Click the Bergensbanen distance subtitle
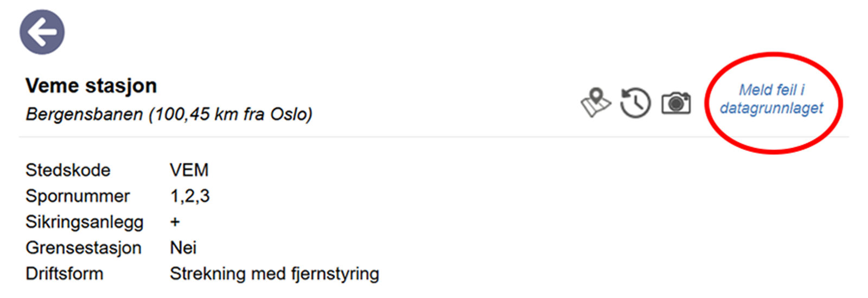This screenshot has height=298, width=868. pos(169,115)
